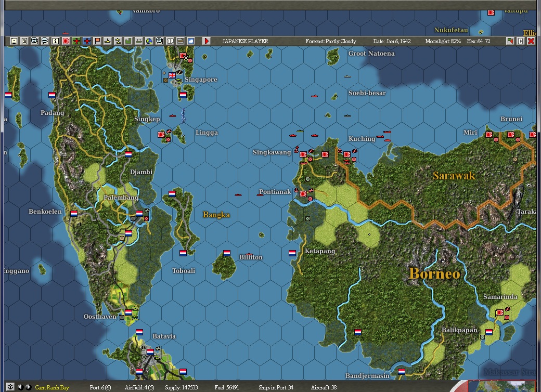This screenshot has height=392, width=541.
Task: Click the orange flag toolbar icon
Action: pyautogui.click(x=97, y=41)
